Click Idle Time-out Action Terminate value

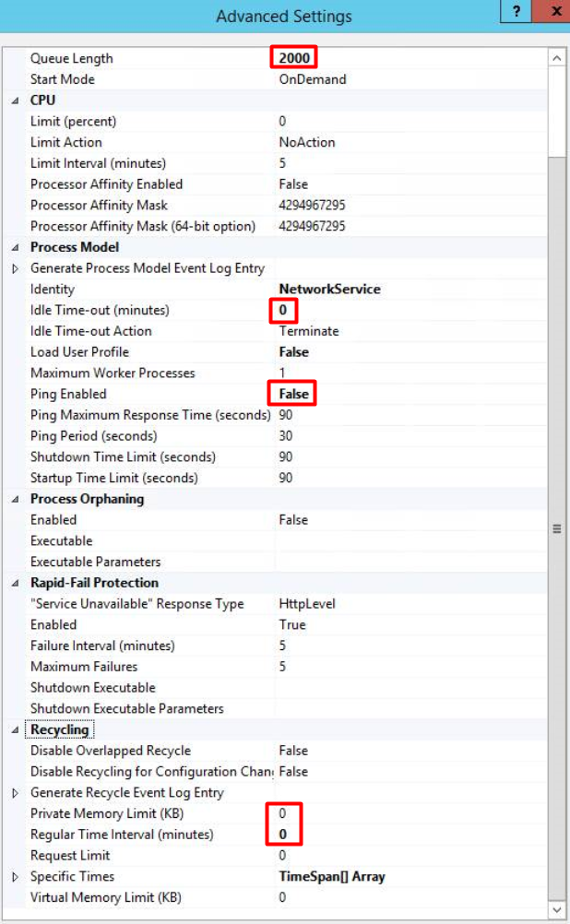(x=309, y=330)
